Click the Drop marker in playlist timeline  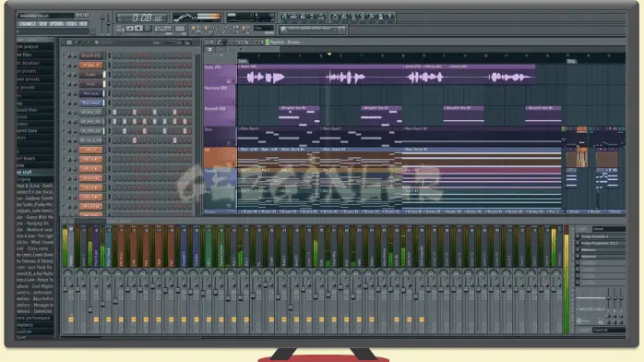pos(571,61)
